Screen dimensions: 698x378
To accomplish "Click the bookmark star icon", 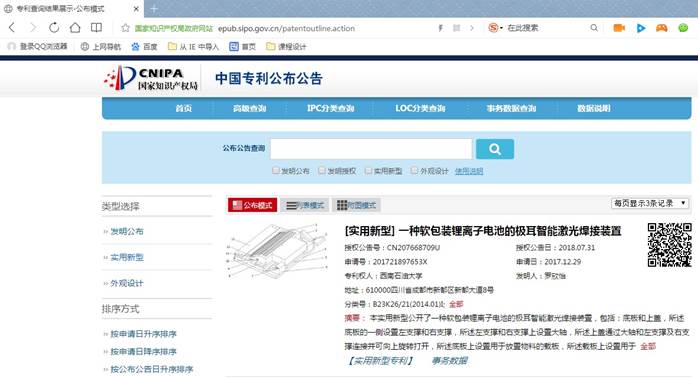I will (x=126, y=28).
